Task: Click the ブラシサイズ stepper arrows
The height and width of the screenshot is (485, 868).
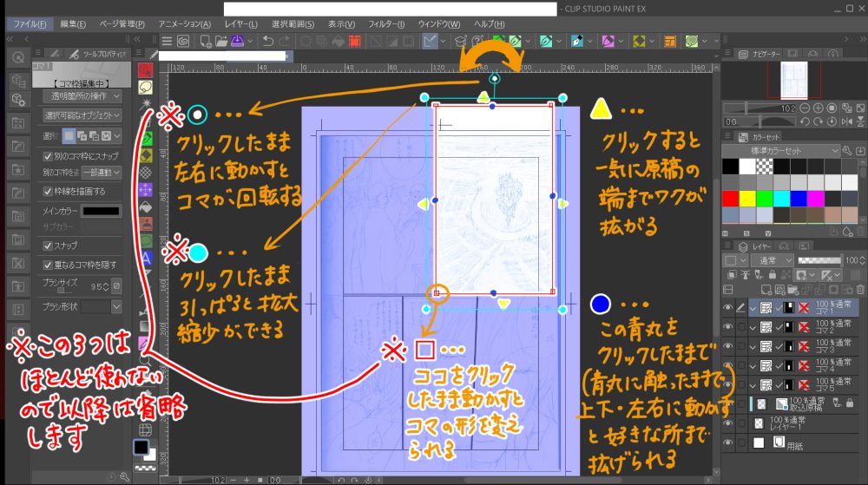Action: click(106, 286)
